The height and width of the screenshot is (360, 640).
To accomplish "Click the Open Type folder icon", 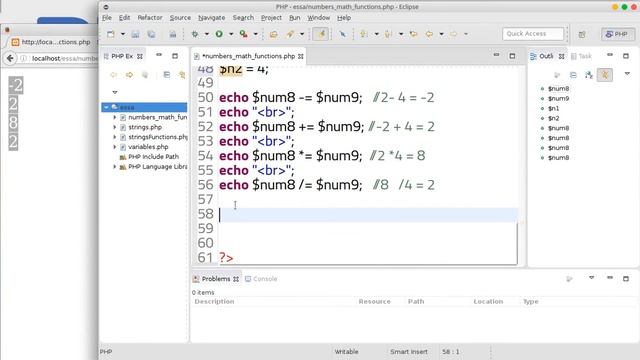I will [x=273, y=34].
